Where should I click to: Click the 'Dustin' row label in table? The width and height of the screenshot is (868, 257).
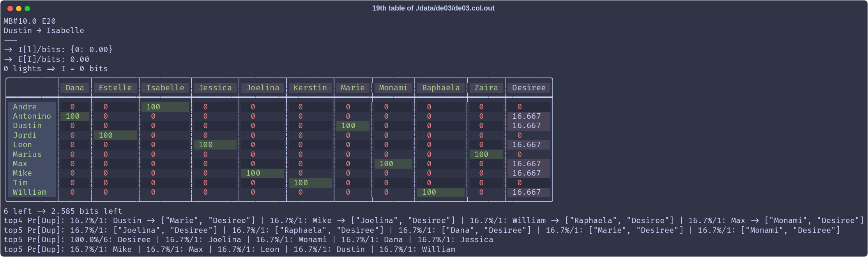coord(32,125)
